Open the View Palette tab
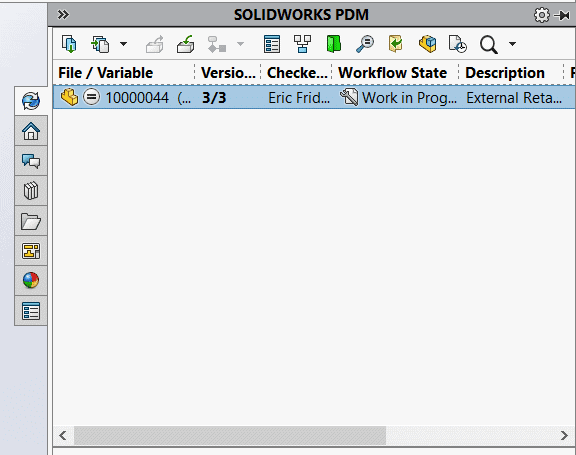 tap(31, 251)
